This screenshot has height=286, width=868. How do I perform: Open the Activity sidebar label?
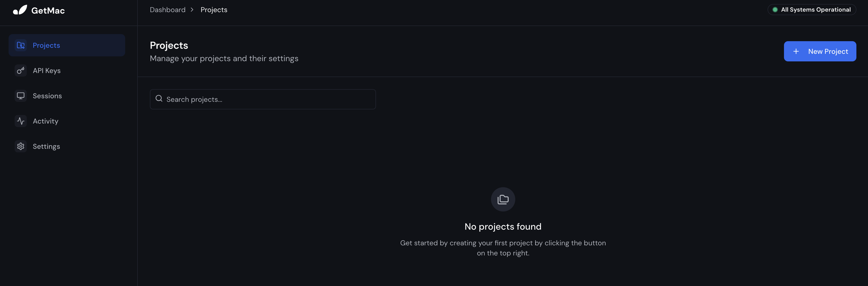point(45,121)
